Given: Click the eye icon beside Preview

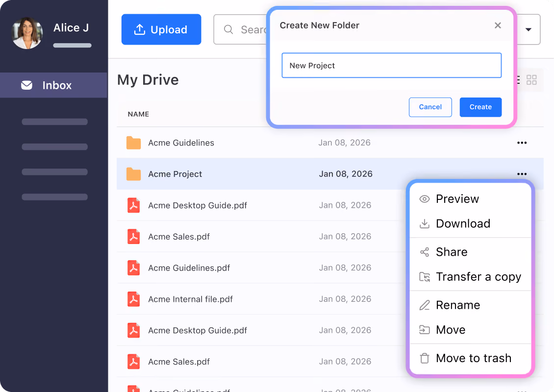Looking at the screenshot, I should [425, 199].
